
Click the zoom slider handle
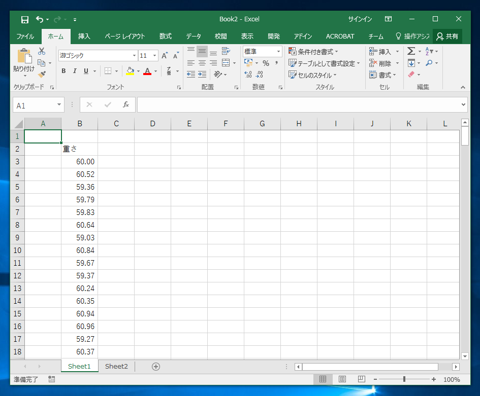404,379
